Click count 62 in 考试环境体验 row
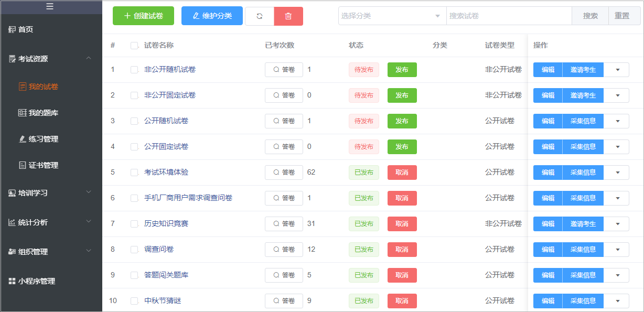This screenshot has height=312, width=644. click(x=312, y=173)
